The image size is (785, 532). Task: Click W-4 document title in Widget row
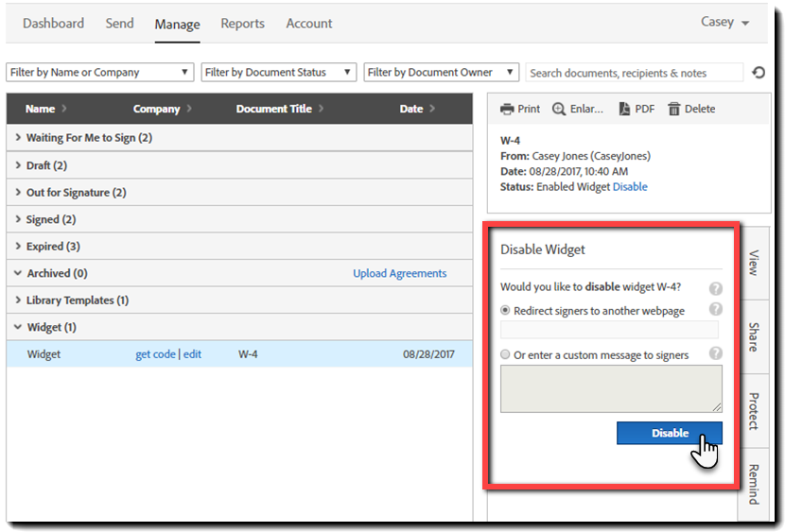pos(248,354)
